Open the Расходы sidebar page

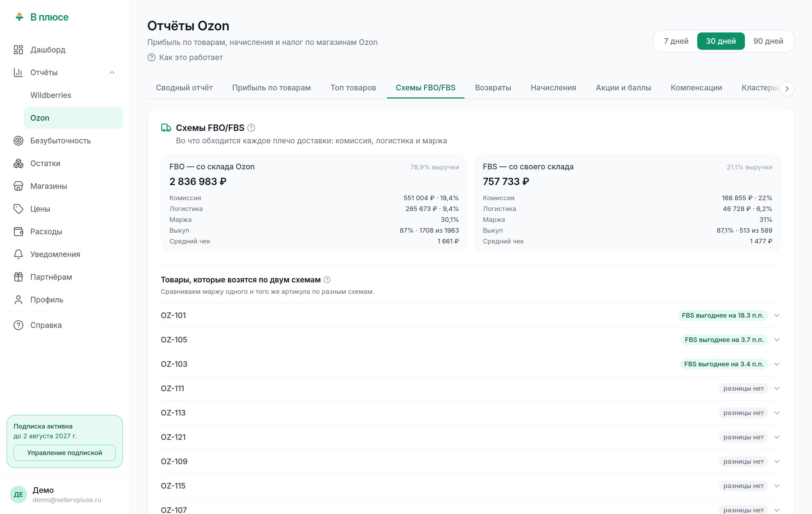point(65,232)
